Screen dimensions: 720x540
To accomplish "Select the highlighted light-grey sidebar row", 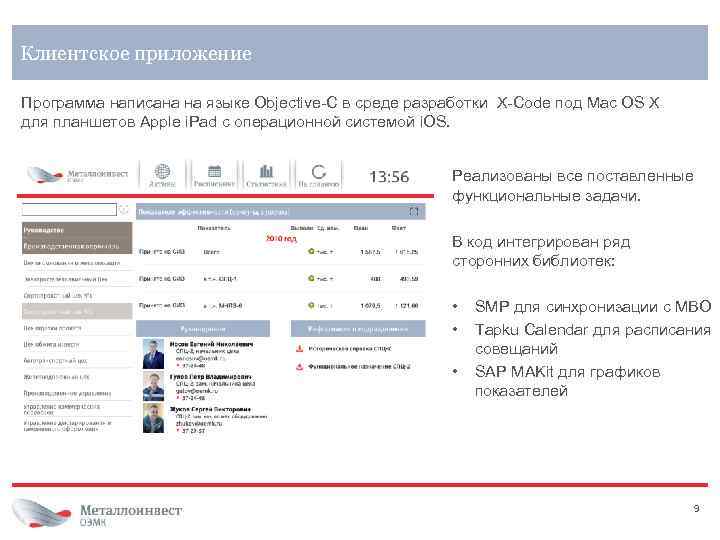I will tap(77, 311).
